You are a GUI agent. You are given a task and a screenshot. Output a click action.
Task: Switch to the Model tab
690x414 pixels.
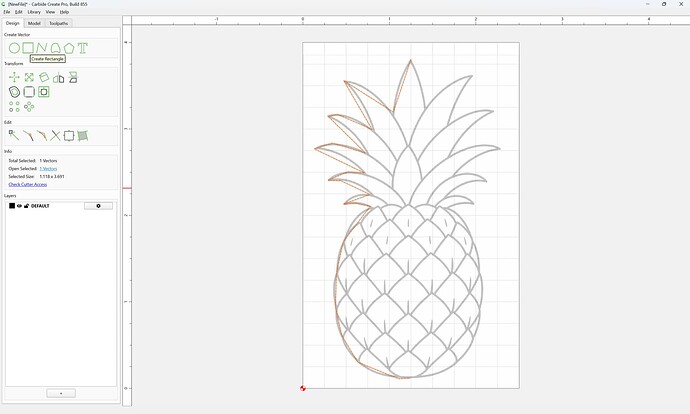pyautogui.click(x=34, y=23)
